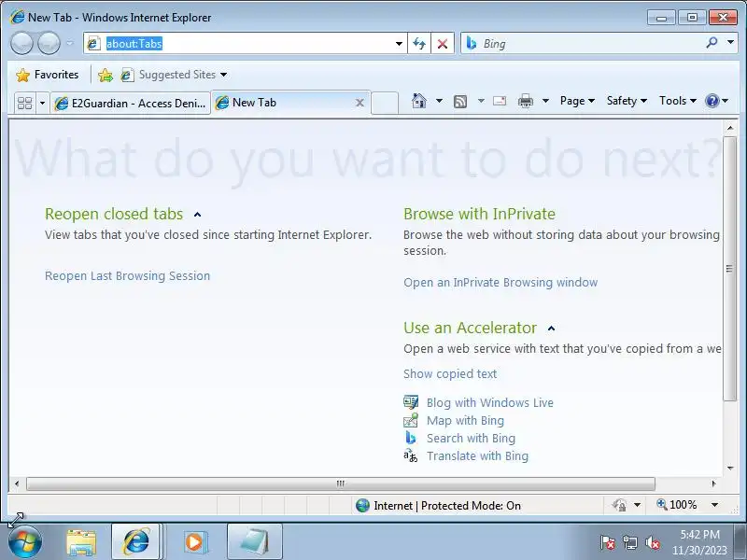Open the zoom level dropdown arrow
The image size is (747, 560).
tap(714, 505)
